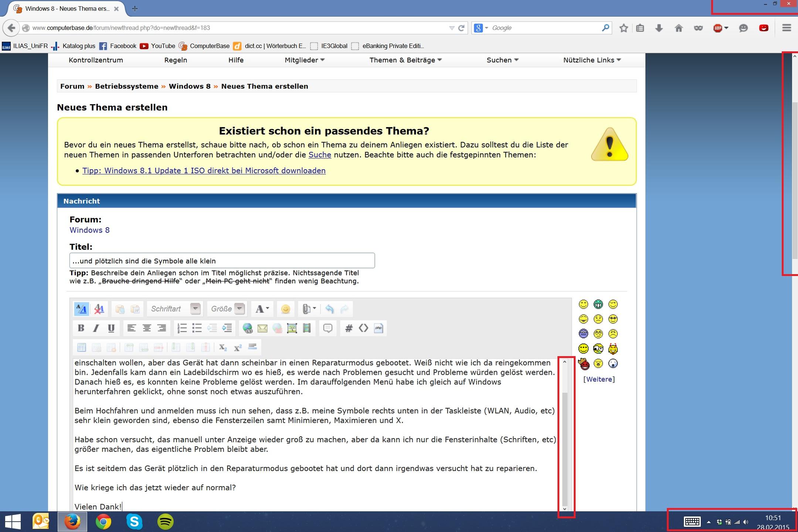The image size is (798, 532).
Task: Click the insert link globe icon
Action: [x=247, y=328]
